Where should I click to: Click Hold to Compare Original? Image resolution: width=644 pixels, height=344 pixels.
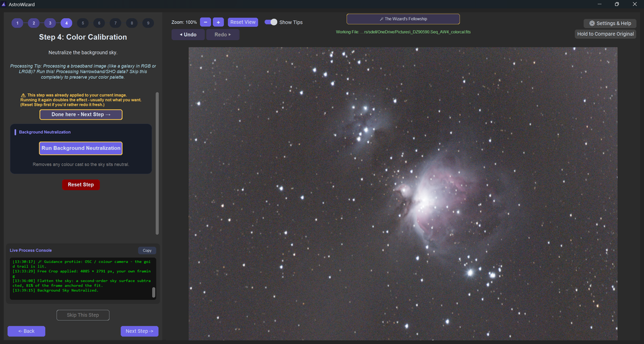tap(606, 34)
